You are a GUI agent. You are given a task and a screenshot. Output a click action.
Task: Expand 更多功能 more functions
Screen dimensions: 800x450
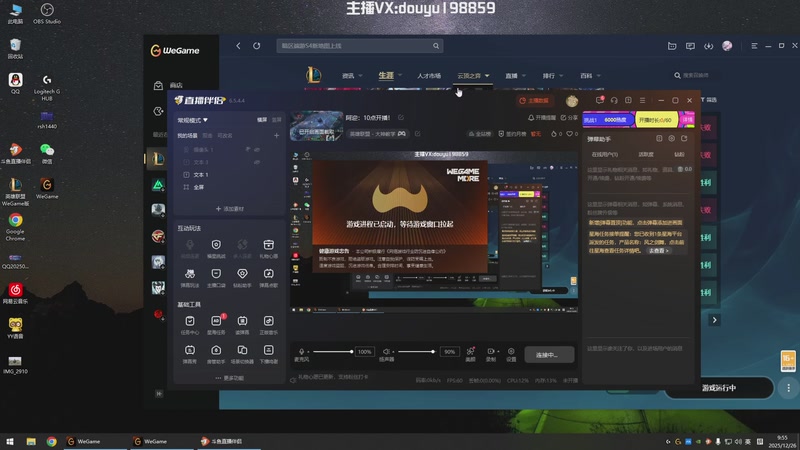tap(230, 378)
